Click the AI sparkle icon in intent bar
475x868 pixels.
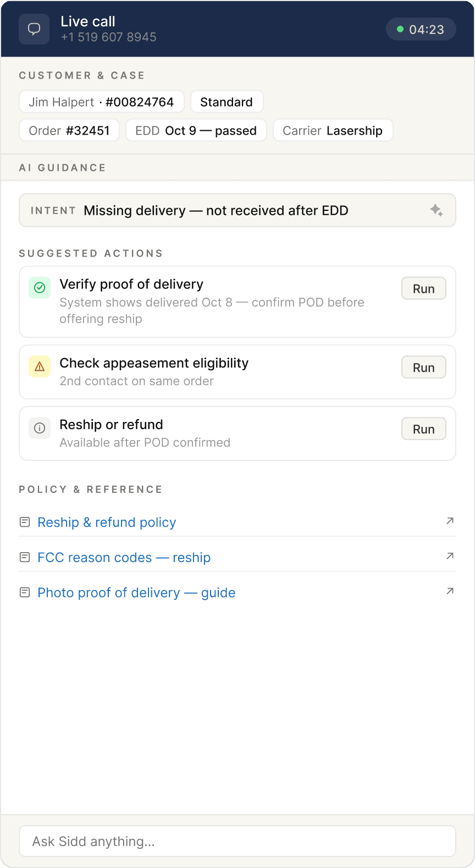pyautogui.click(x=437, y=210)
